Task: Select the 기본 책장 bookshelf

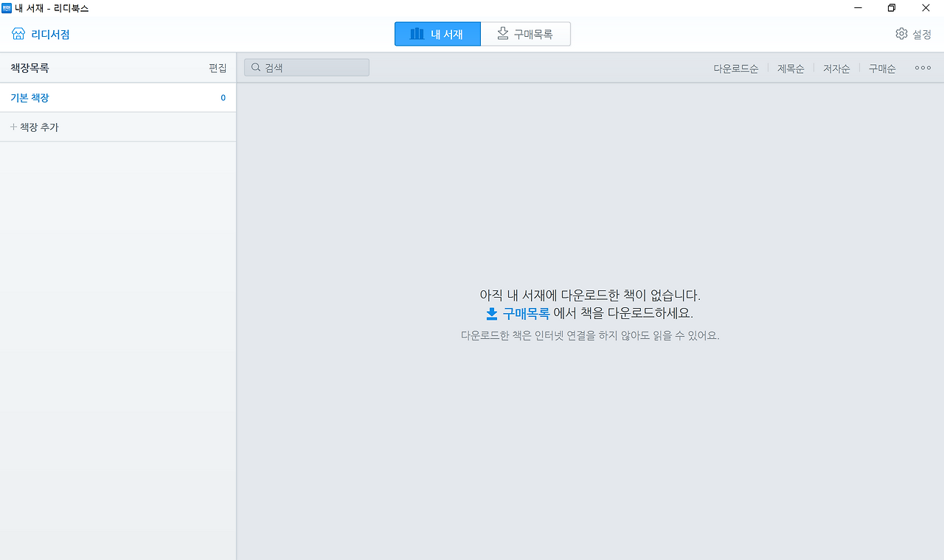Action: click(118, 97)
